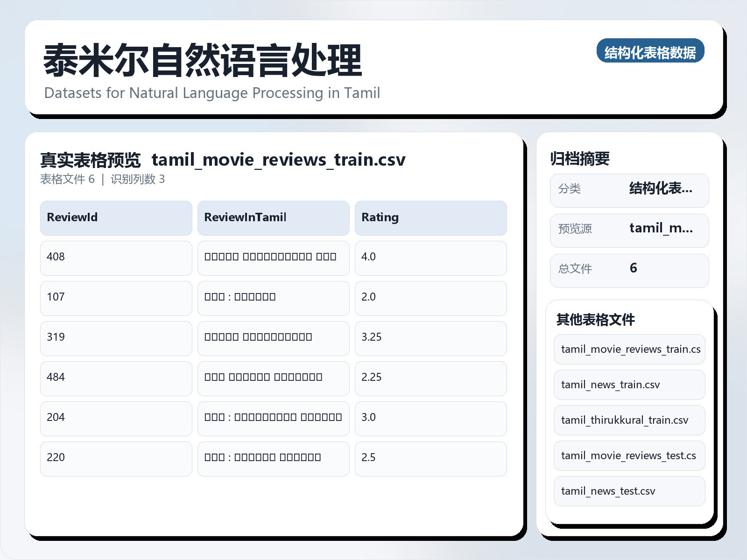Select tamil_movie_reviews_test.cs in 其他表格文件

tap(629, 455)
